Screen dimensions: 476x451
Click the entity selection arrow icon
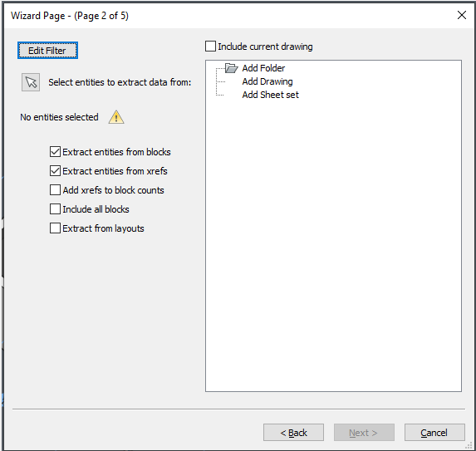coord(31,82)
